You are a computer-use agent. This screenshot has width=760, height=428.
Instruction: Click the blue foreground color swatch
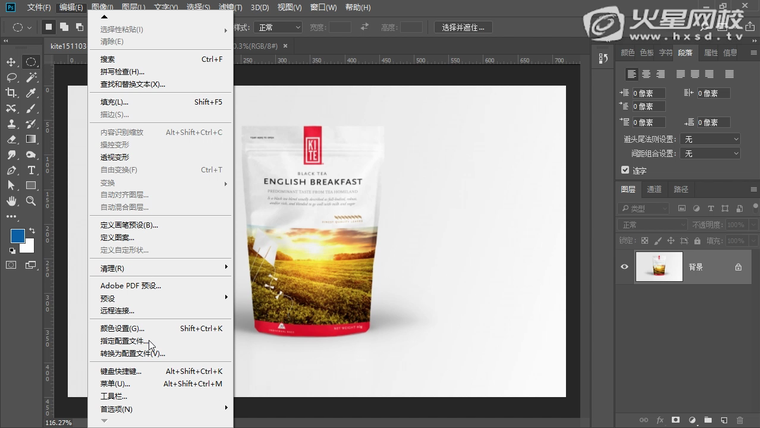point(17,237)
